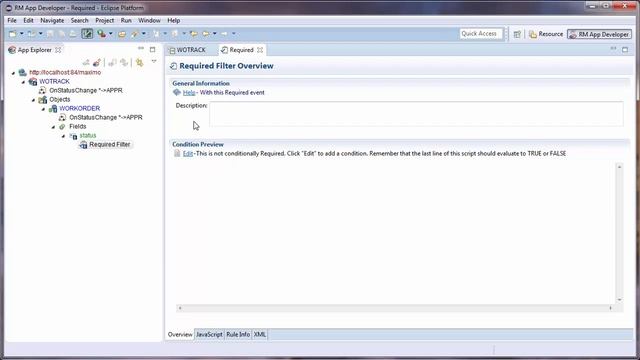Screen dimensions: 640x360
Task: Collapse the status field node
Action: click(63, 136)
